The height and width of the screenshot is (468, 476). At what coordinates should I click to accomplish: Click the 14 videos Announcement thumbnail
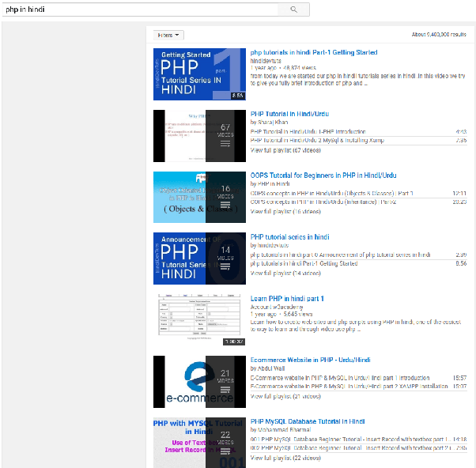199,259
